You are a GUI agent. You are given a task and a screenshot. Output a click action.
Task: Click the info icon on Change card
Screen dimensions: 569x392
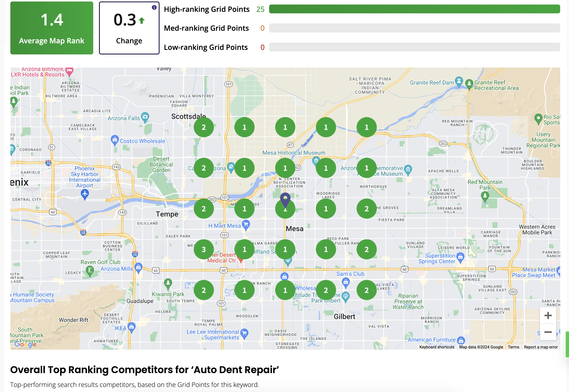pos(154,8)
